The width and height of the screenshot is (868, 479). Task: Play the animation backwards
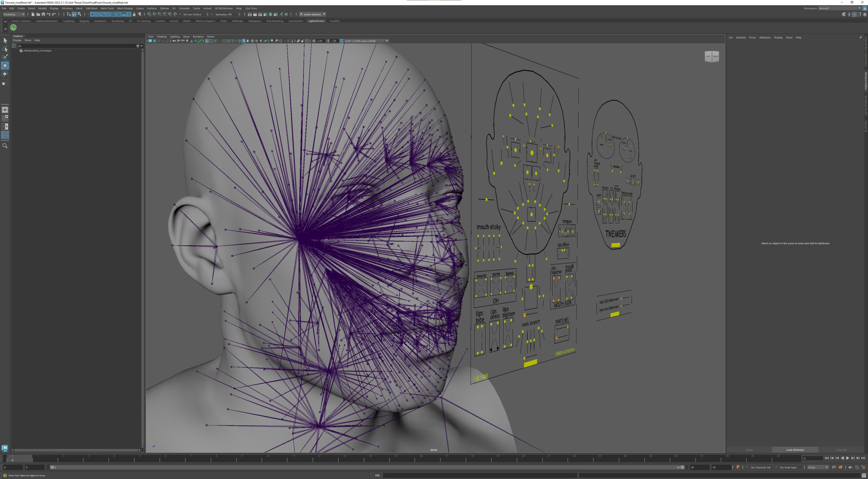842,458
